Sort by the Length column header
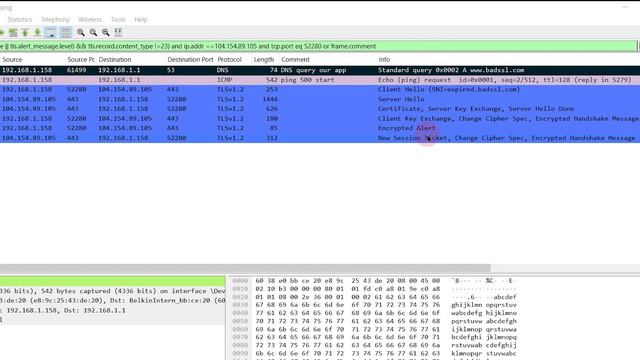This screenshot has height=360, width=640. pyautogui.click(x=264, y=60)
